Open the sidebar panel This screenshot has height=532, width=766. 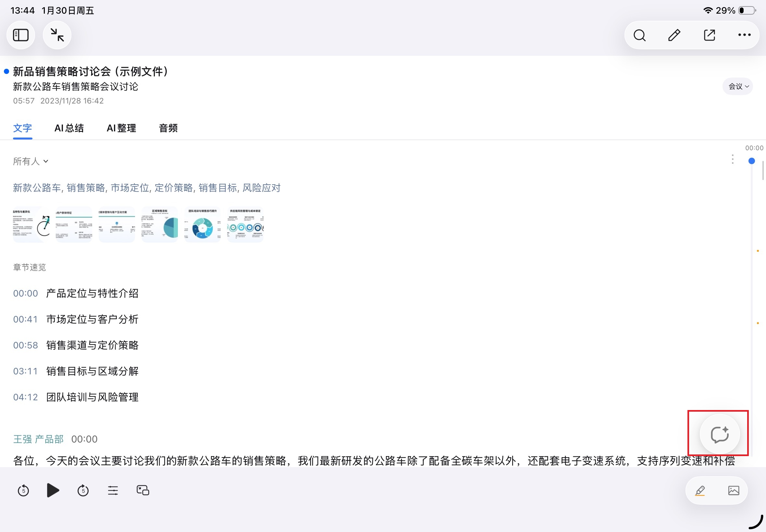21,35
